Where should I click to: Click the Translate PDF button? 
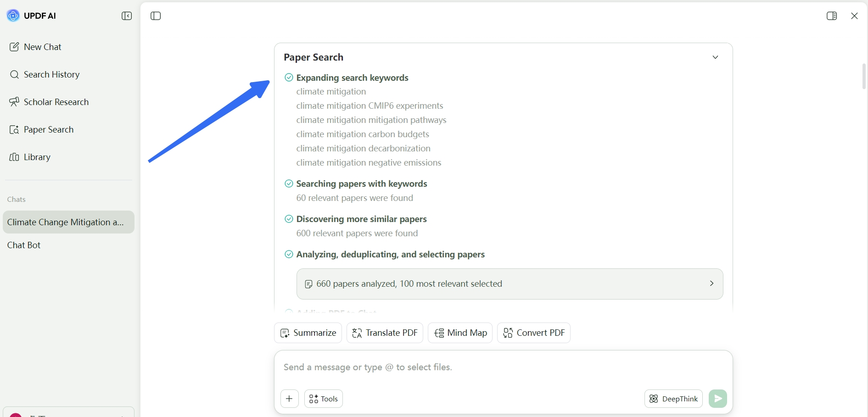[x=385, y=333]
